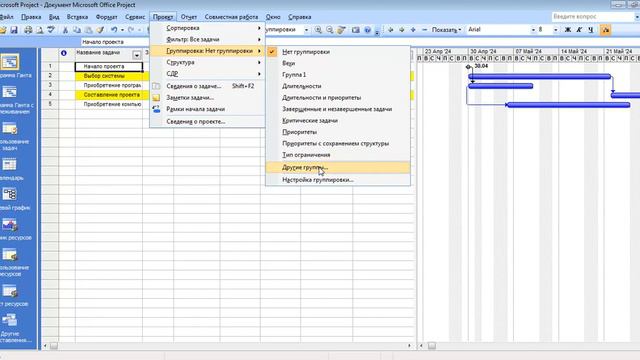Open the grouping combo box dropdown arrow
The height and width of the screenshot is (360, 640).
[306, 30]
